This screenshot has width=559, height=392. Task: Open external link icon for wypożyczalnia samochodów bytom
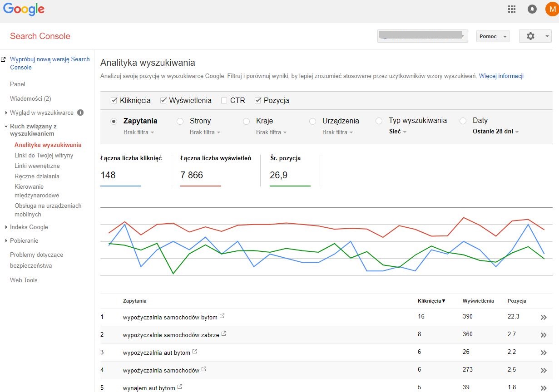click(223, 316)
